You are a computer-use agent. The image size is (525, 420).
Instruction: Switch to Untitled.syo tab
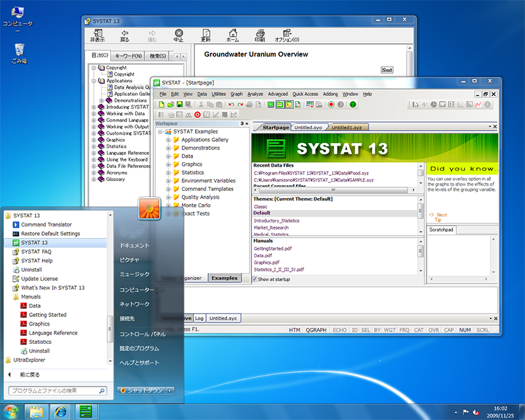[308, 127]
